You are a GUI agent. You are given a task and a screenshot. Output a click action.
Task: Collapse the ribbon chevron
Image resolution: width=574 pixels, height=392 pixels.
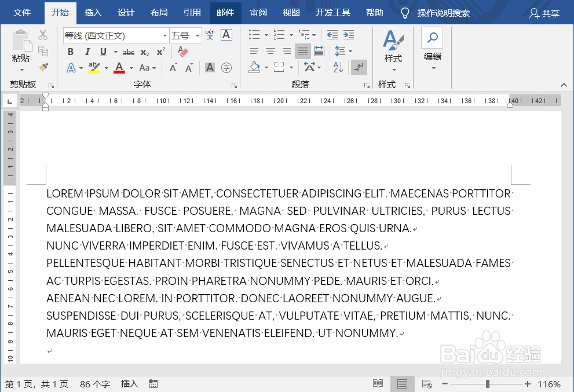tap(564, 85)
